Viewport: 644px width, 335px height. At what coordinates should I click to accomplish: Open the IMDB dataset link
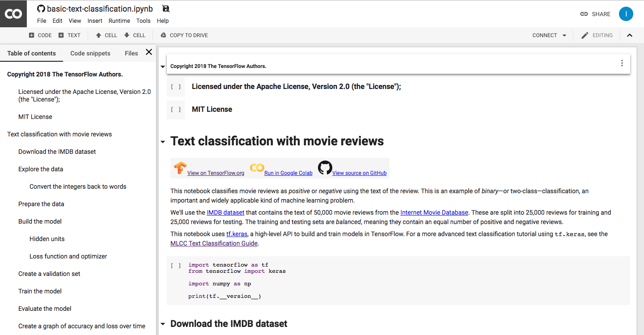point(225,212)
